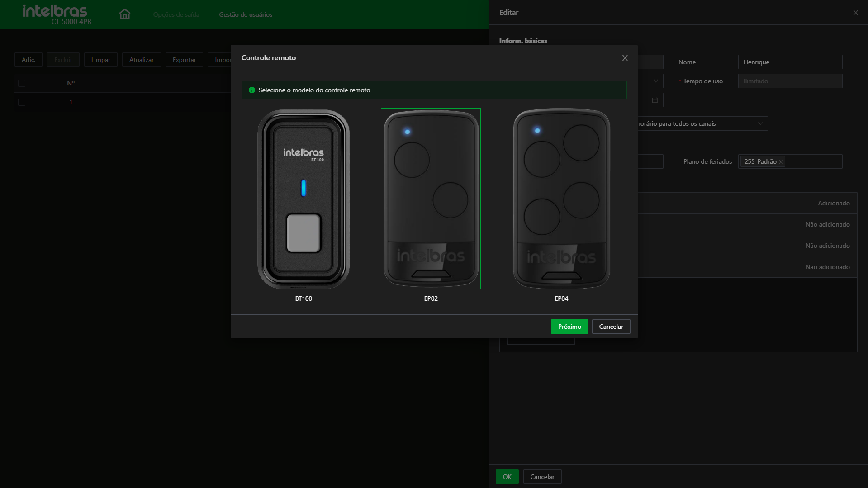The height and width of the screenshot is (488, 868).
Task: Click the green info icon in notice
Action: click(252, 90)
